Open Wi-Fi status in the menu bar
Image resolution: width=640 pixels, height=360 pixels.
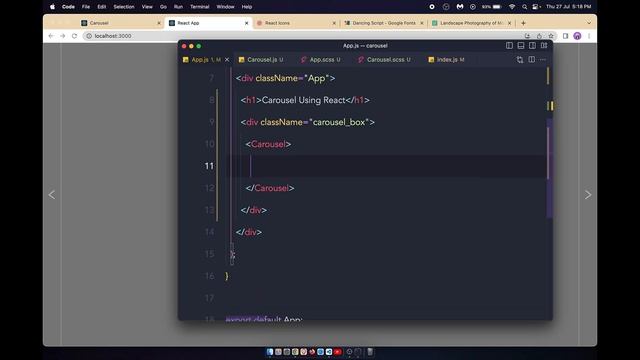coord(512,7)
